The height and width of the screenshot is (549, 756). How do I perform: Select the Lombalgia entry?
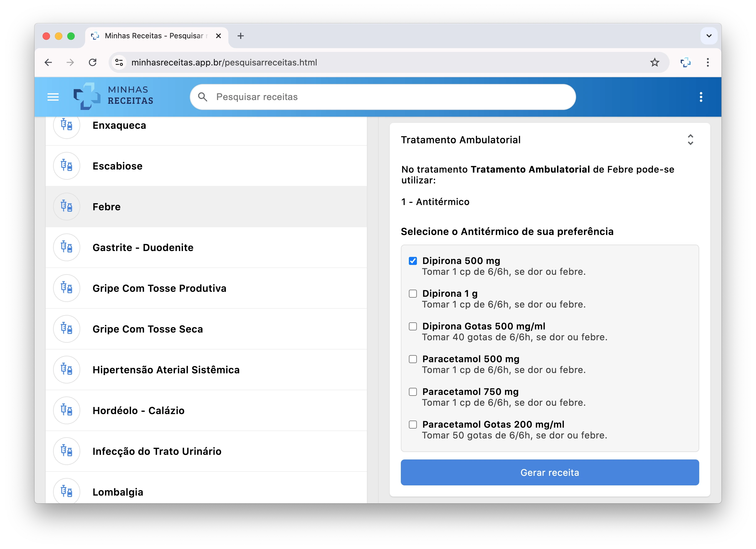[206, 488]
